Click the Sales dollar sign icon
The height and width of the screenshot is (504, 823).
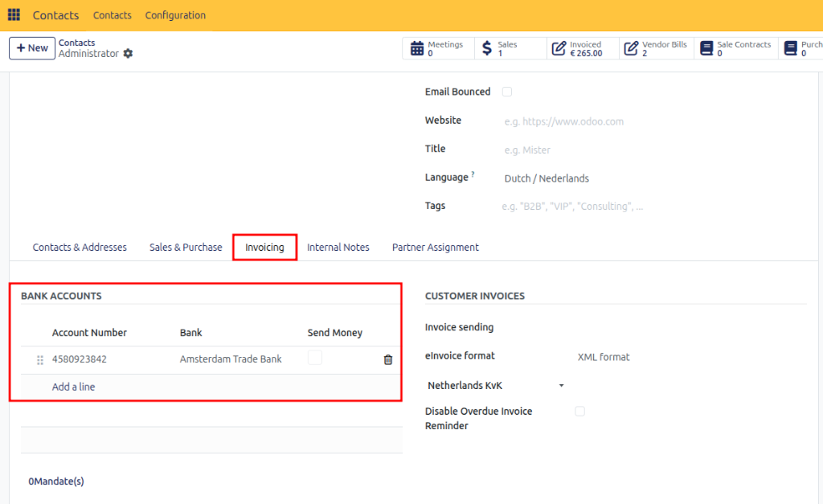coord(487,48)
